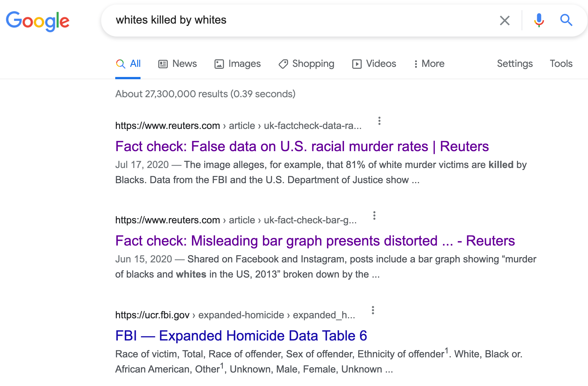
Task: Click reuters.com uk-factcheck-data URL breadcrumb
Action: point(238,126)
